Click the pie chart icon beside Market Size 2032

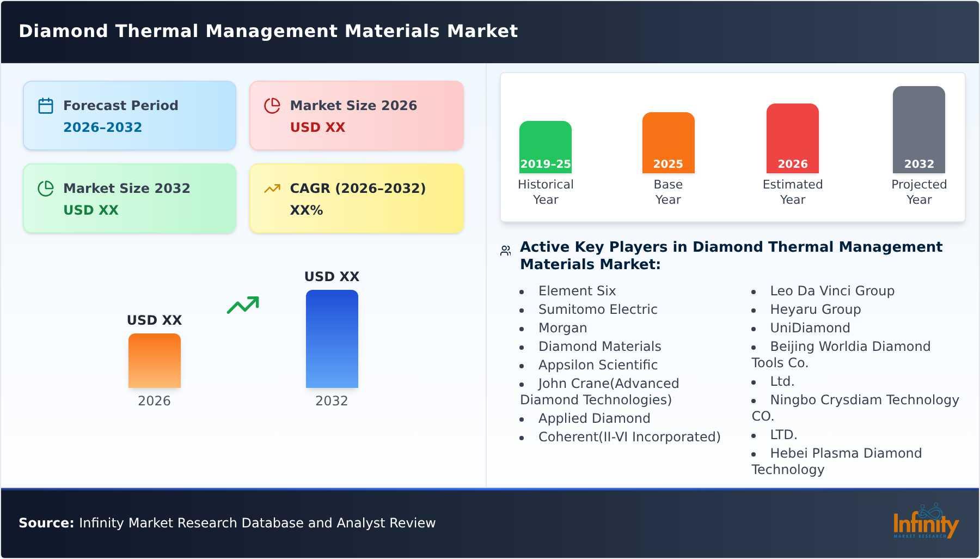pyautogui.click(x=46, y=189)
